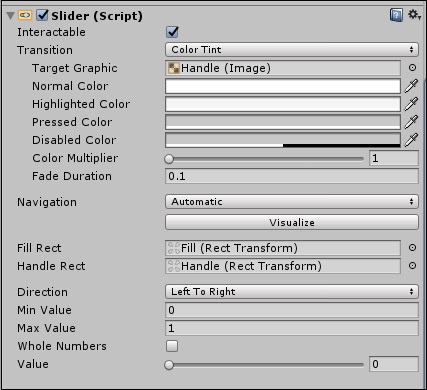Click the Slider (Script) title text
The image size is (427, 390).
[x=97, y=16]
